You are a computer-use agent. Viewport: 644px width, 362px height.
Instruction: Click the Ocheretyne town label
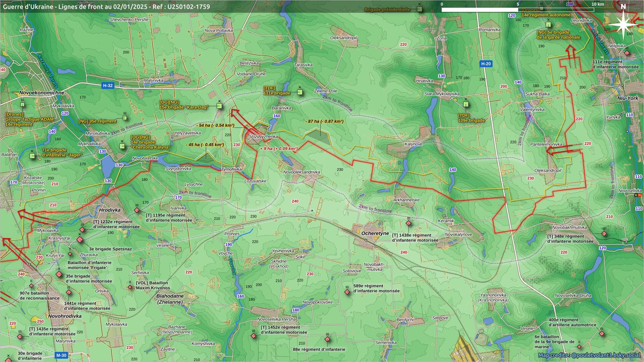click(375, 233)
